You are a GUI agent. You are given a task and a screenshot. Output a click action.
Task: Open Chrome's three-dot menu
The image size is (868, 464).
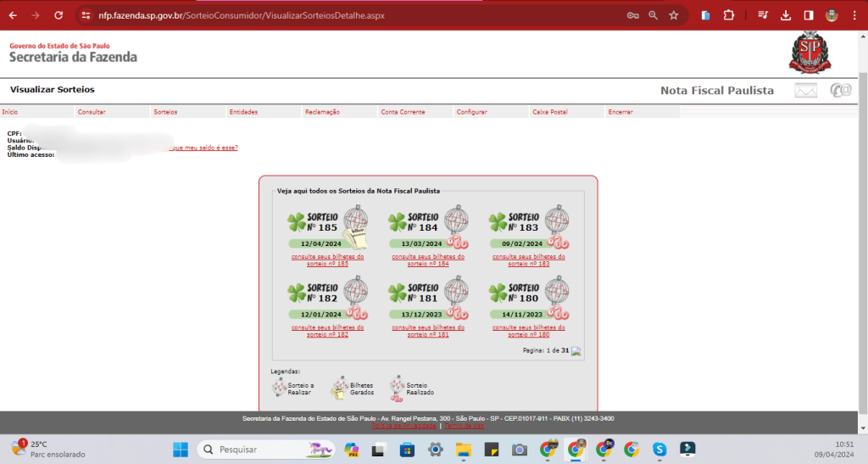pyautogui.click(x=854, y=15)
